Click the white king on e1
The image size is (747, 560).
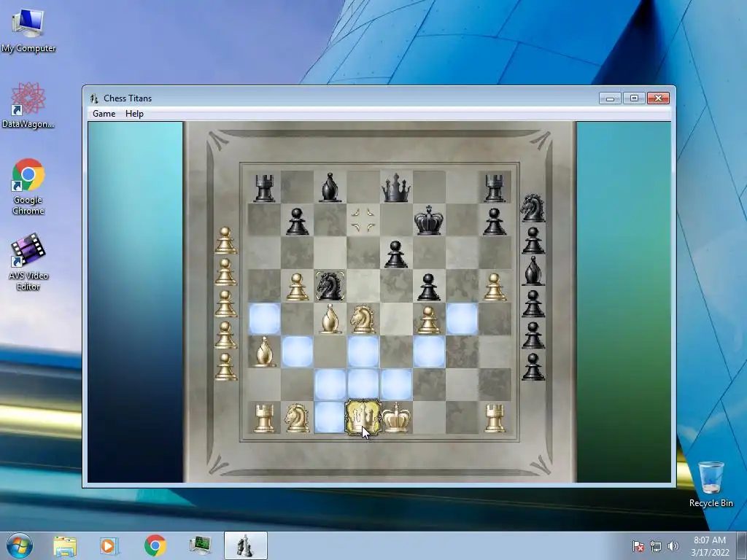(396, 418)
